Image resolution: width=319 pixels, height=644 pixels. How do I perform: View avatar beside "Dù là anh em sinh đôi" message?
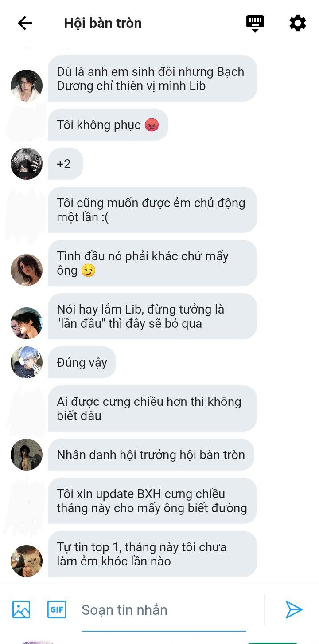point(27,86)
